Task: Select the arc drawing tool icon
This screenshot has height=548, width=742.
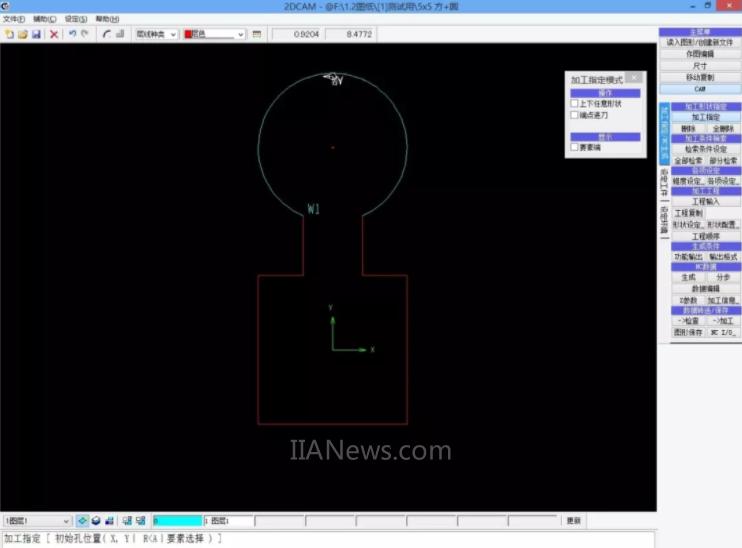Action: [x=106, y=34]
